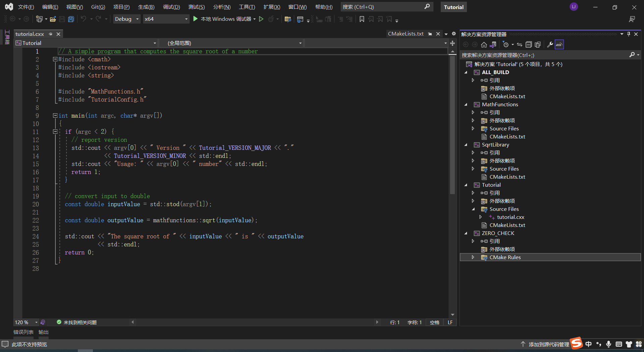Switch to the CMakeLists.txt tab
Screen dimensions: 644x352
[x=406, y=34]
